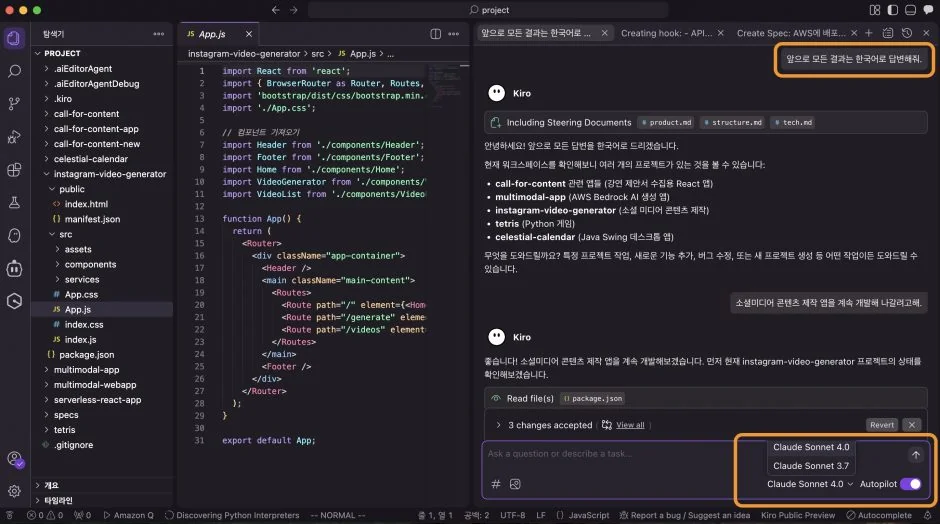
Task: Click Autocomplete in status bar
Action: (879, 516)
